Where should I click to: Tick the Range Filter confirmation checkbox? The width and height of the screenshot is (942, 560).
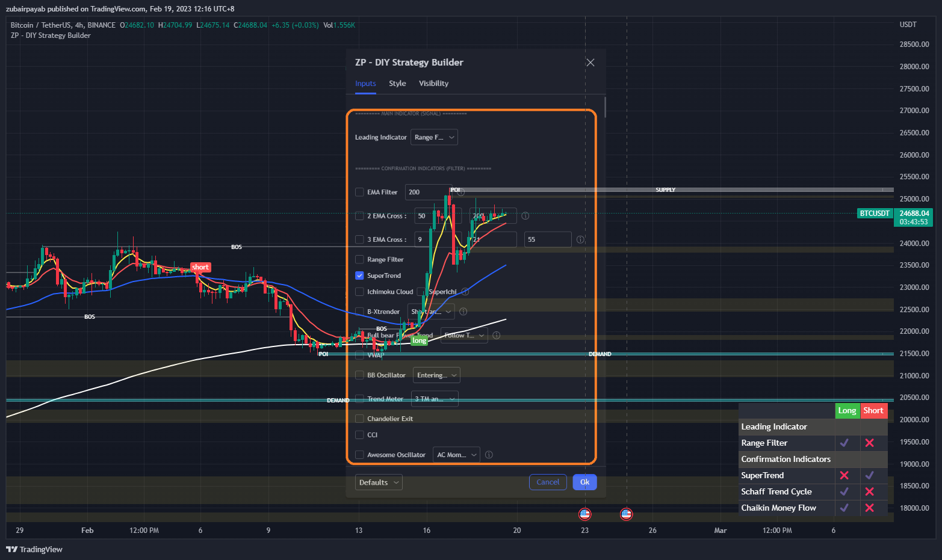(x=359, y=260)
